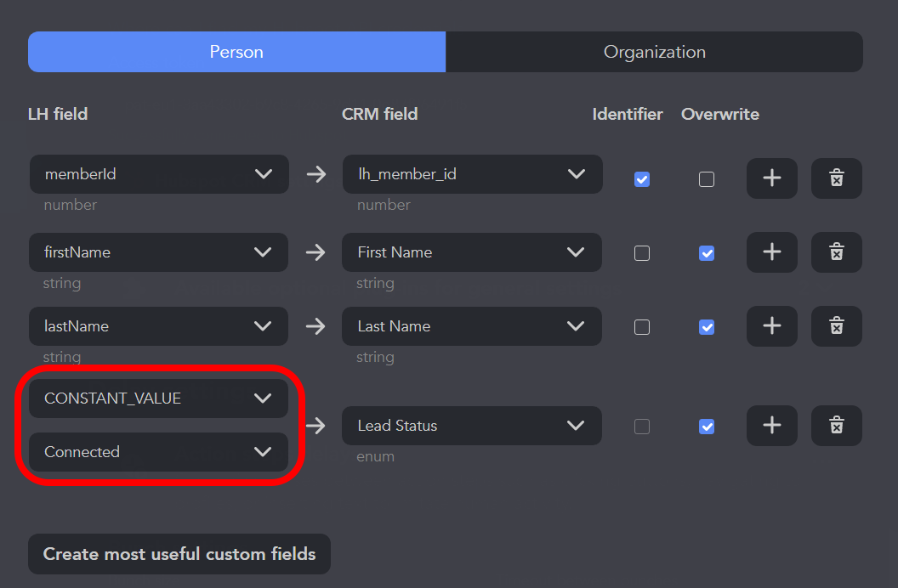Check Identifier for First Name row
This screenshot has width=898, height=588.
point(642,253)
